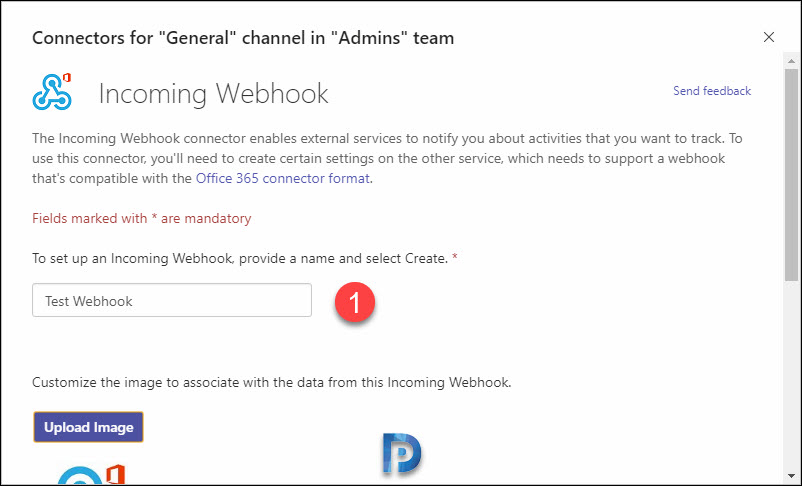The width and height of the screenshot is (802, 486).
Task: Click the blue Incoming Webhook connector icon
Action: (52, 93)
